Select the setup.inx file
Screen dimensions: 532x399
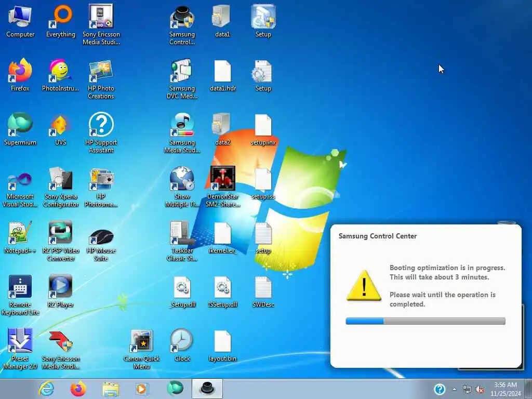coord(263,129)
